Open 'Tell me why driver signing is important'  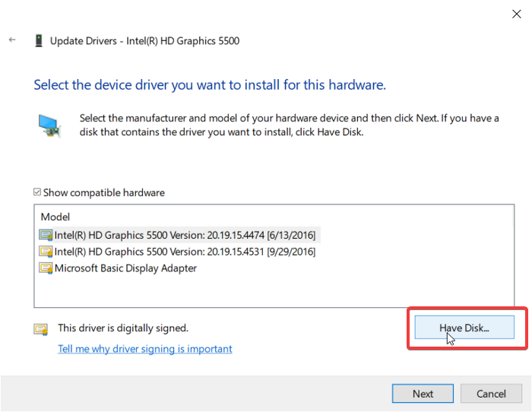point(145,349)
